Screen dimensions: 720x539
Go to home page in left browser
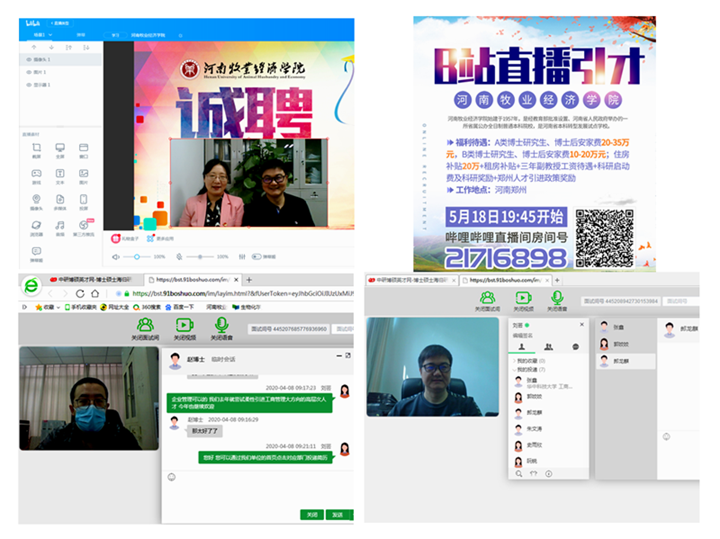[x=95, y=293]
